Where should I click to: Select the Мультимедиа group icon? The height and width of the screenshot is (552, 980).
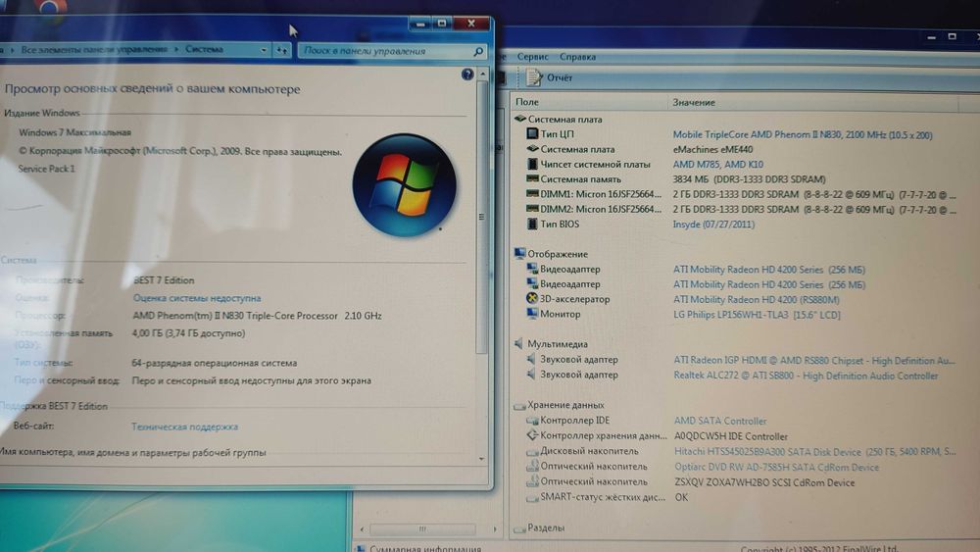click(x=518, y=344)
